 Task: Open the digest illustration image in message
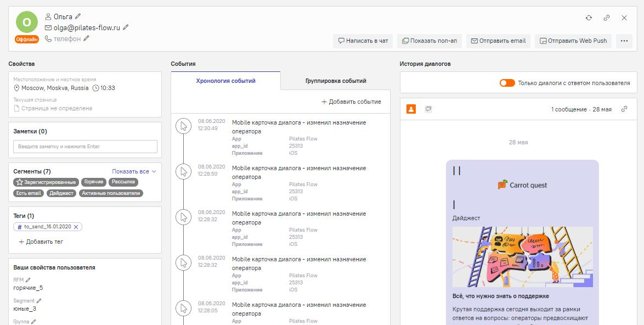(522, 256)
